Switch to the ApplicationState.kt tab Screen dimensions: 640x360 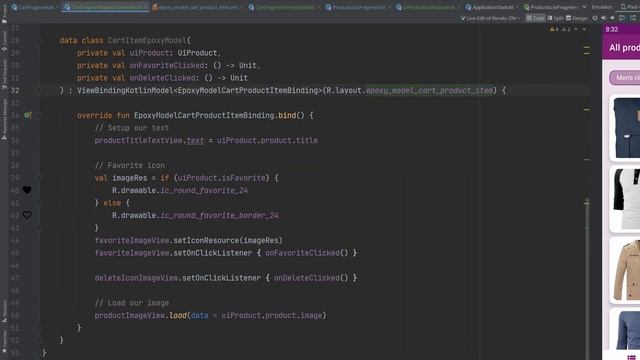point(492,7)
